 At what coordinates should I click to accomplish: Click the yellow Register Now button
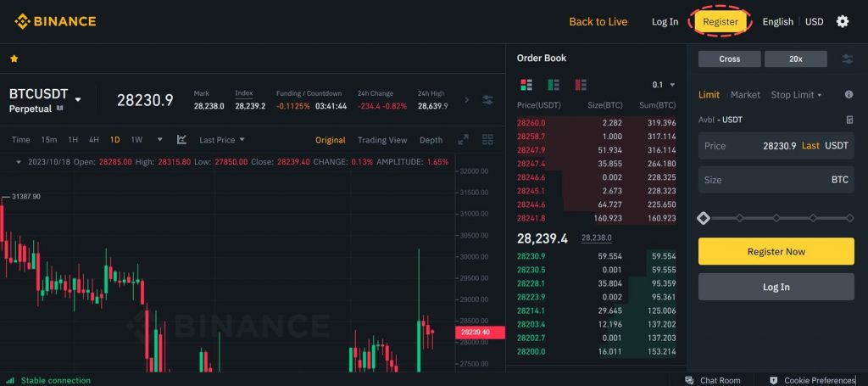point(776,251)
